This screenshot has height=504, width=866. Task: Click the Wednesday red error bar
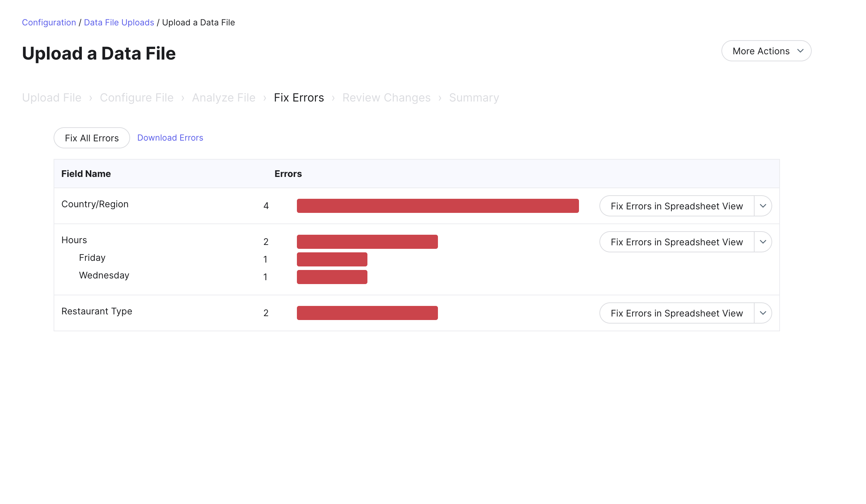pyautogui.click(x=332, y=277)
